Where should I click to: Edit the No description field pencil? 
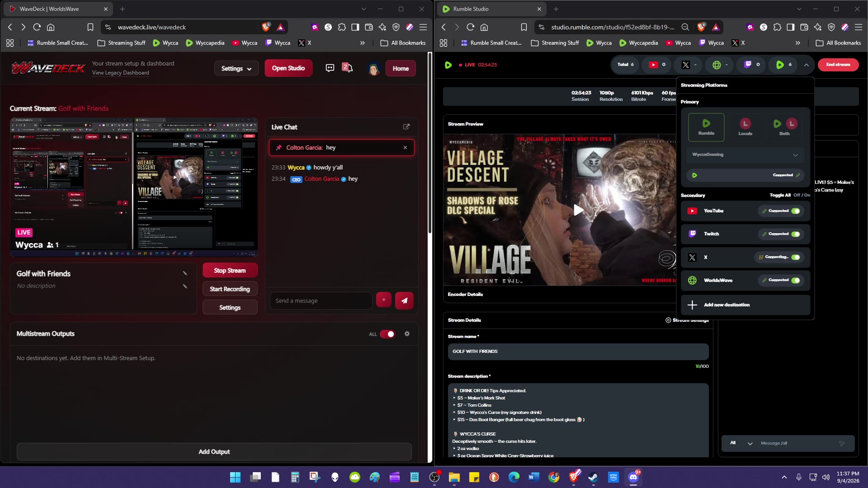point(185,286)
